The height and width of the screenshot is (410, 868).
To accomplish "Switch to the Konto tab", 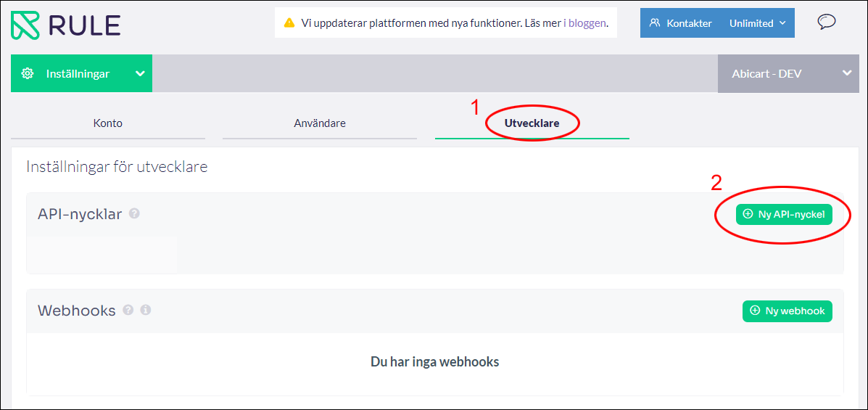I will (x=108, y=123).
